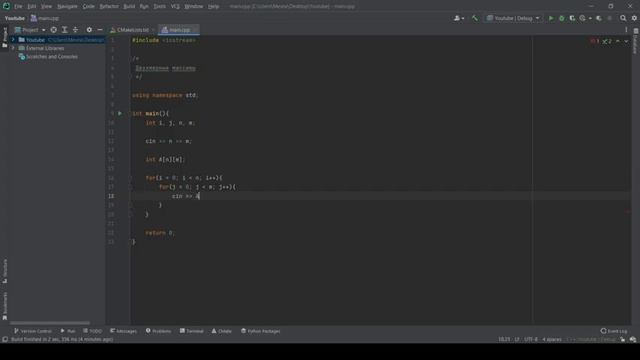
Task: Click the green typo count indicator
Action: (607, 41)
